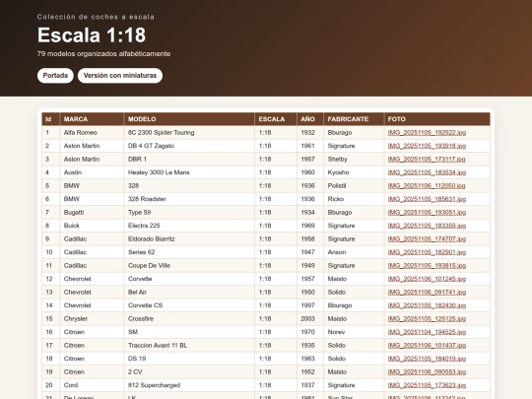Open photo link IMG_20251105_173623.jpg
The height and width of the screenshot is (399, 532).
point(427,385)
